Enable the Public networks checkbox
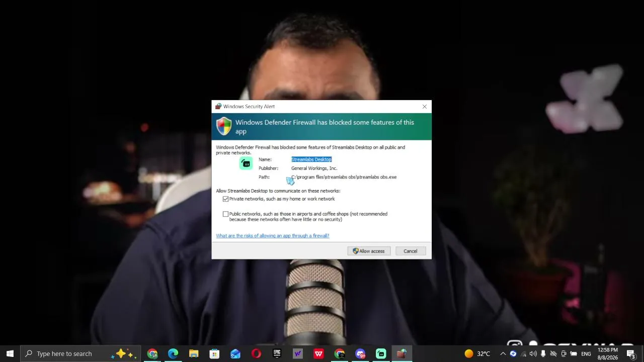 click(225, 214)
